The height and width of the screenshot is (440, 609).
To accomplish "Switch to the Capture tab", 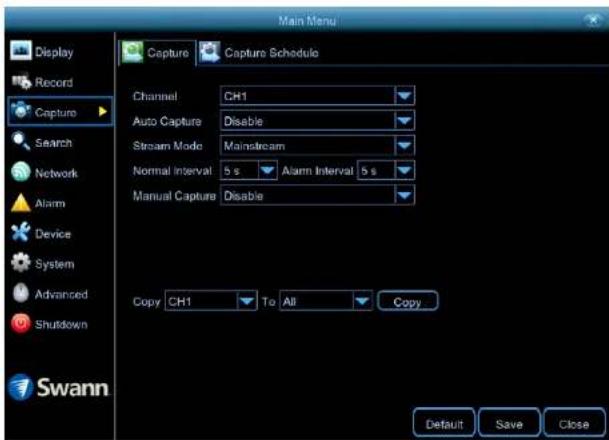I will pyautogui.click(x=157, y=53).
